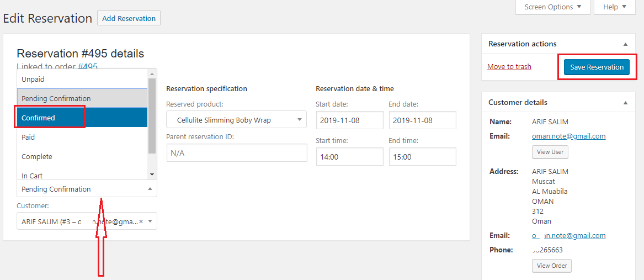Image resolution: width=644 pixels, height=280 pixels.
Task: Collapse the Customer details panel
Action: pyautogui.click(x=625, y=103)
